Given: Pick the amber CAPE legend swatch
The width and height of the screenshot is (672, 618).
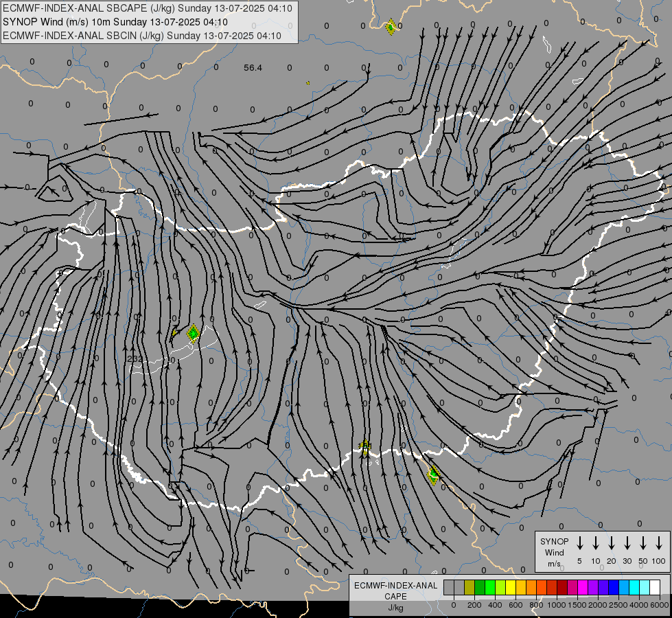Looking at the screenshot, I should point(521,587).
